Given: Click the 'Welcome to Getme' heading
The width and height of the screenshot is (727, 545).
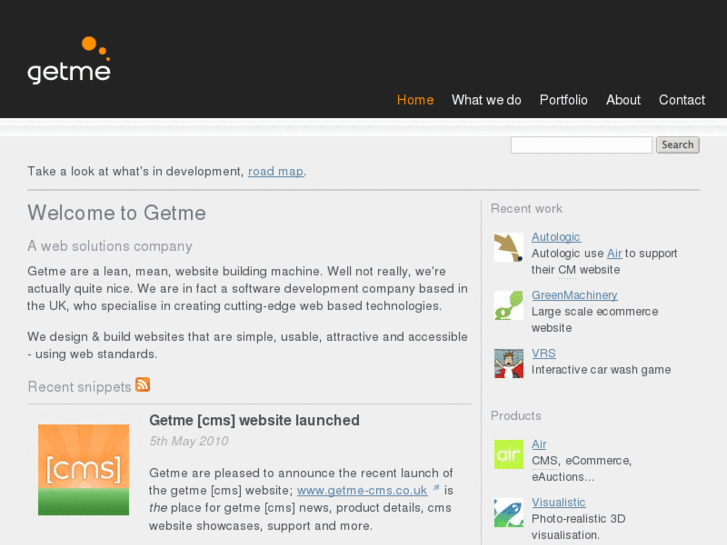Looking at the screenshot, I should point(116,213).
